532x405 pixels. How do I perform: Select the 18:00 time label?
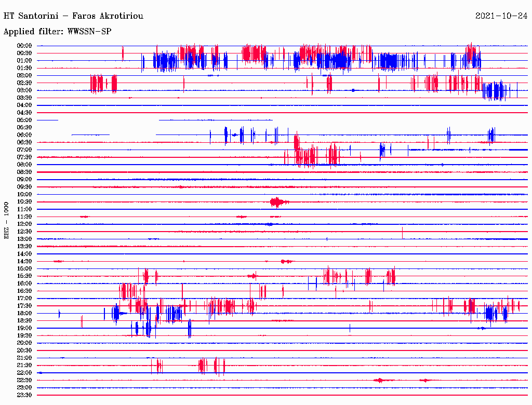coord(24,314)
